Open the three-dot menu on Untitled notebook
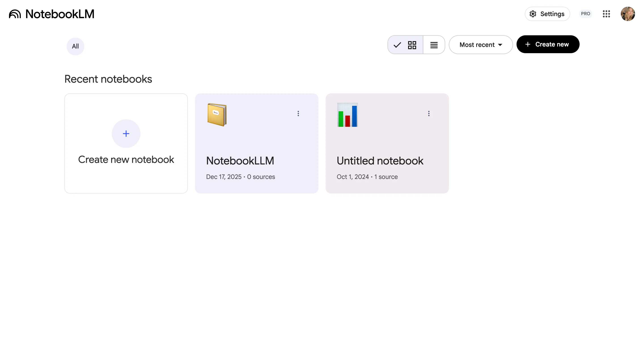This screenshot has height=349, width=644. [x=428, y=114]
